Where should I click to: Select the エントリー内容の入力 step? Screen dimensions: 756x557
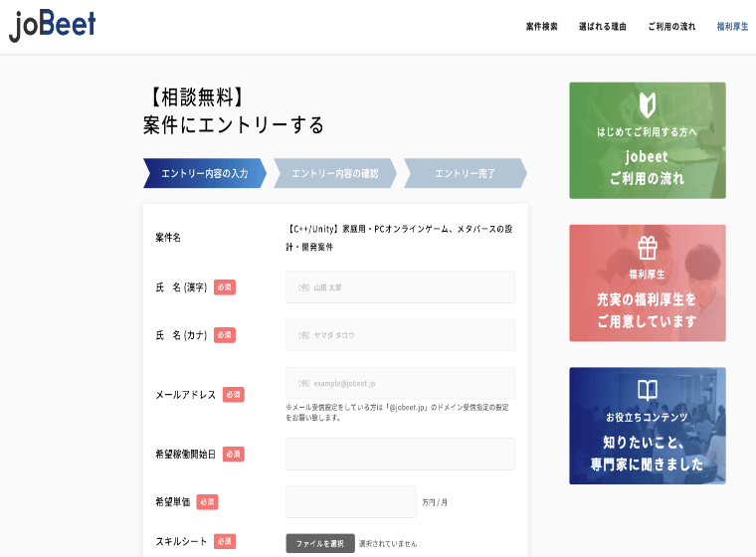205,173
